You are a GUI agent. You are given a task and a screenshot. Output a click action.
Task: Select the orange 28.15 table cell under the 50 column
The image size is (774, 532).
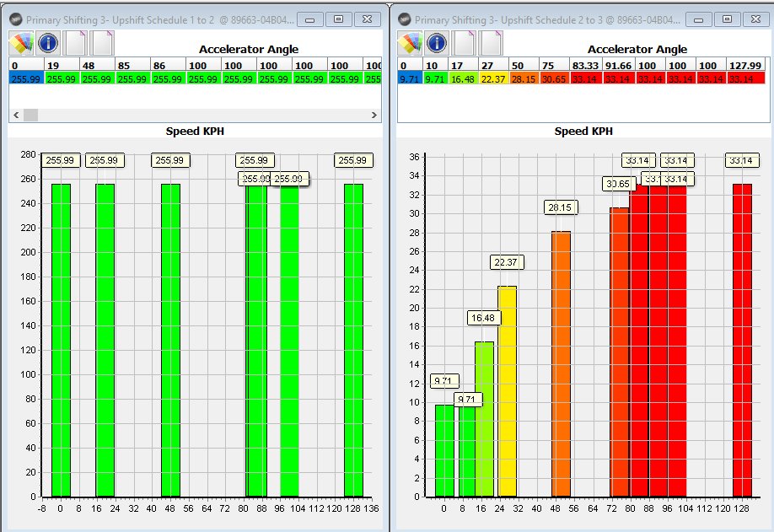click(524, 78)
